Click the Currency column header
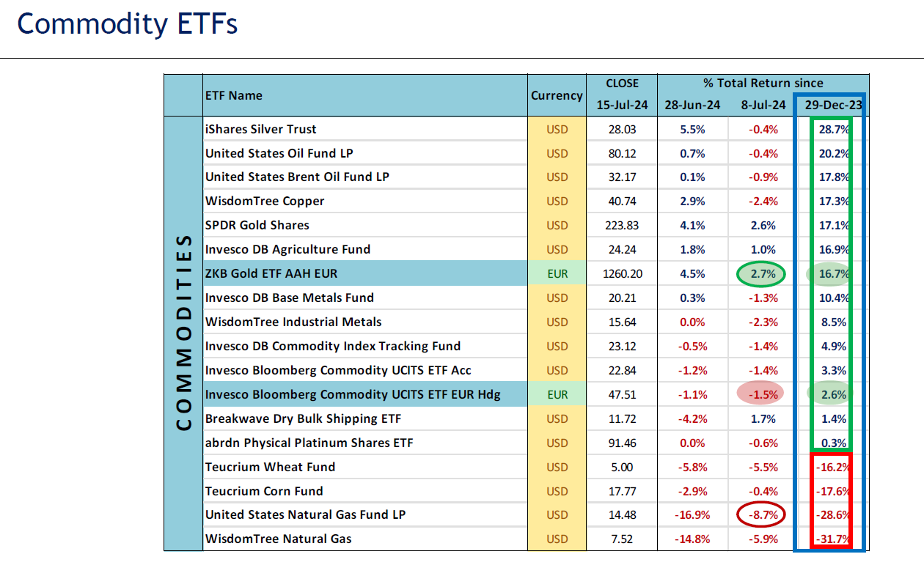This screenshot has width=924, height=565. [557, 95]
